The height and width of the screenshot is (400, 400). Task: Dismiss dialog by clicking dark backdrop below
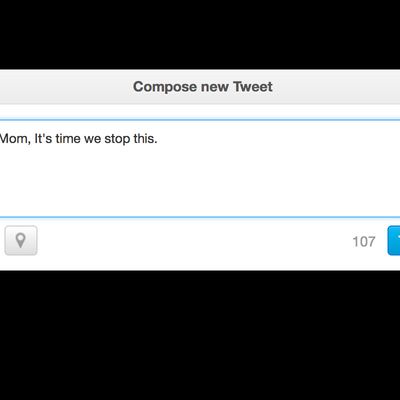(x=200, y=335)
